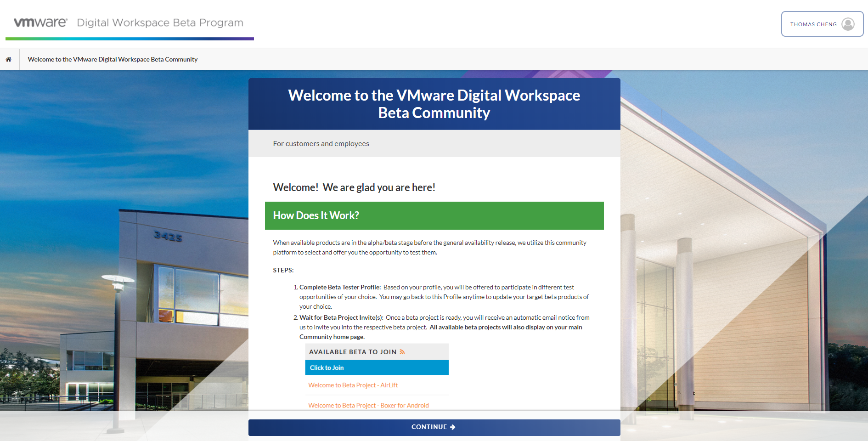
Task: Click the Welcome to VMware breadcrumb text
Action: point(113,59)
